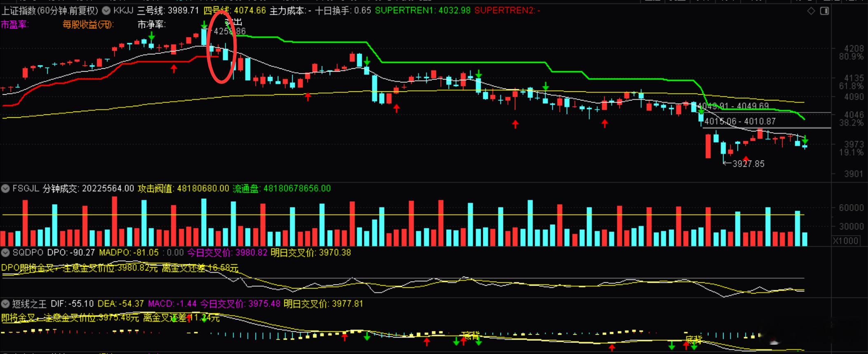Open the 短线之王 indicator dropdown arrow
868x354 pixels.
point(5,304)
